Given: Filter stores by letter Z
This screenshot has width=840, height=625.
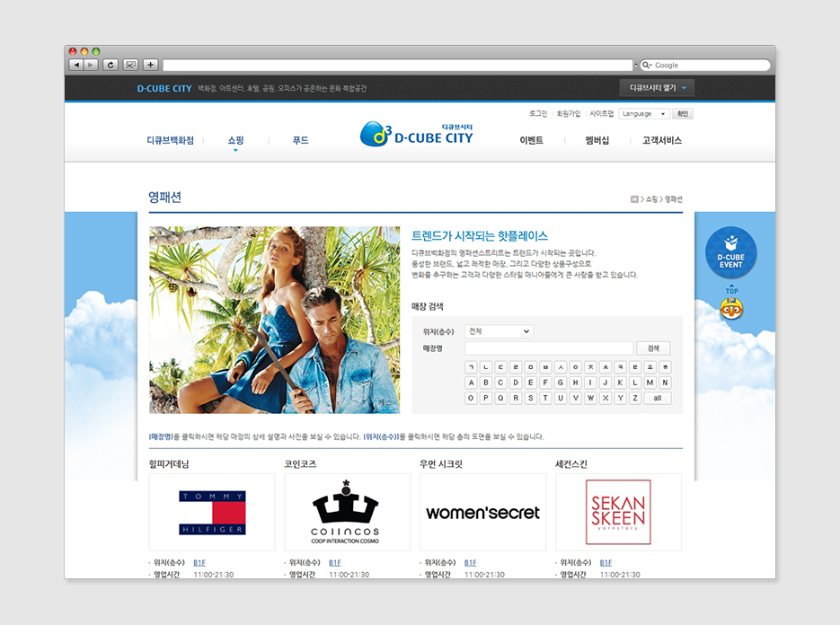Looking at the screenshot, I should pos(635,398).
